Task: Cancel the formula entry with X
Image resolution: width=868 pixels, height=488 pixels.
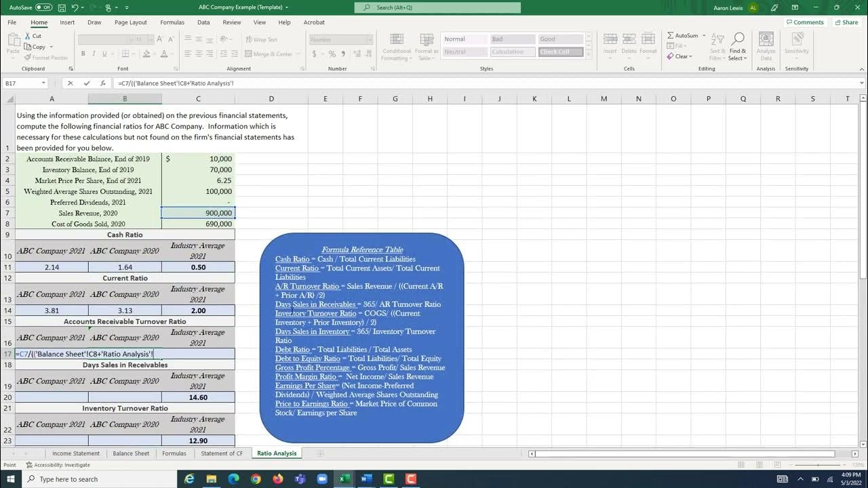Action: coord(70,83)
